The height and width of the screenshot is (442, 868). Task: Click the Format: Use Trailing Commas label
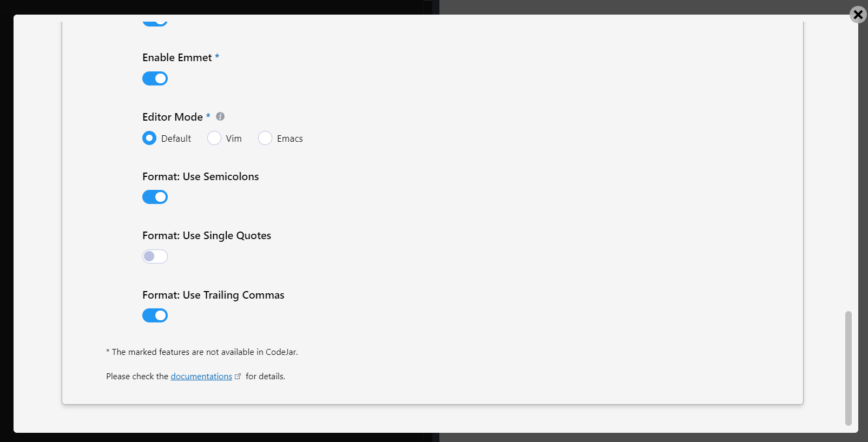pos(213,295)
